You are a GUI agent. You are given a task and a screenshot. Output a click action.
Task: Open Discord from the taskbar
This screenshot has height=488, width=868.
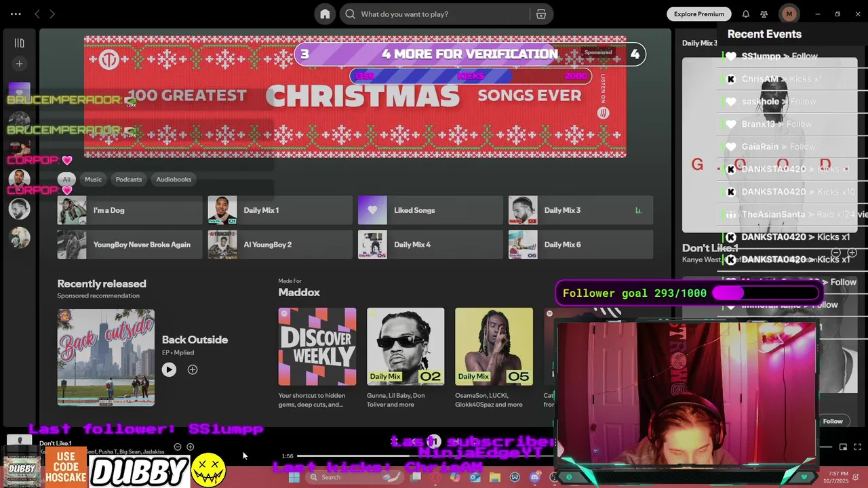pos(534,477)
